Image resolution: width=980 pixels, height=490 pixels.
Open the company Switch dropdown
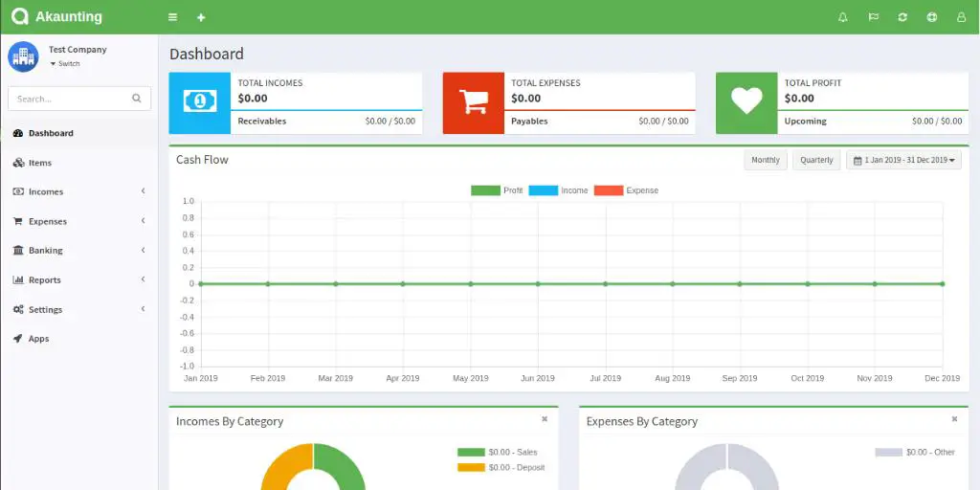pos(64,64)
